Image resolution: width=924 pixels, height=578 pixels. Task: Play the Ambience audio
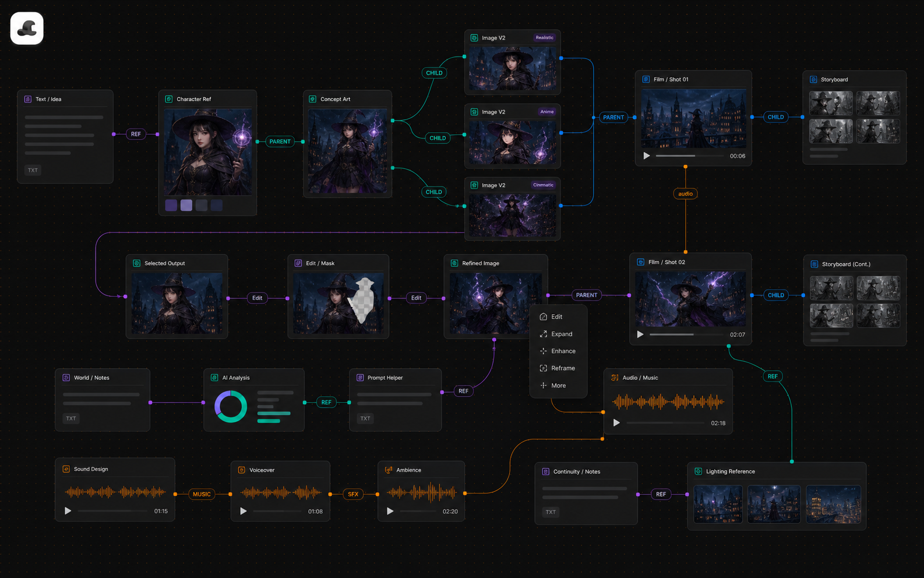click(390, 511)
